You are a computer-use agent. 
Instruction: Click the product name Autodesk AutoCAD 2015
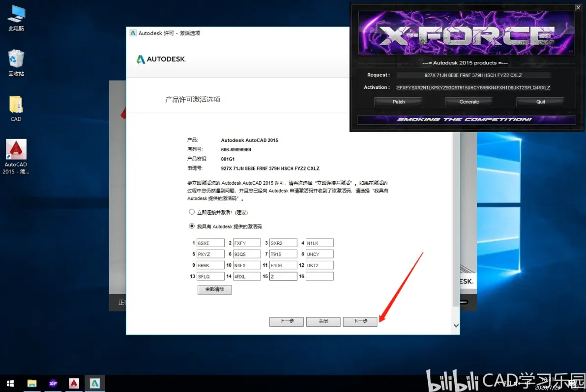pyautogui.click(x=249, y=140)
